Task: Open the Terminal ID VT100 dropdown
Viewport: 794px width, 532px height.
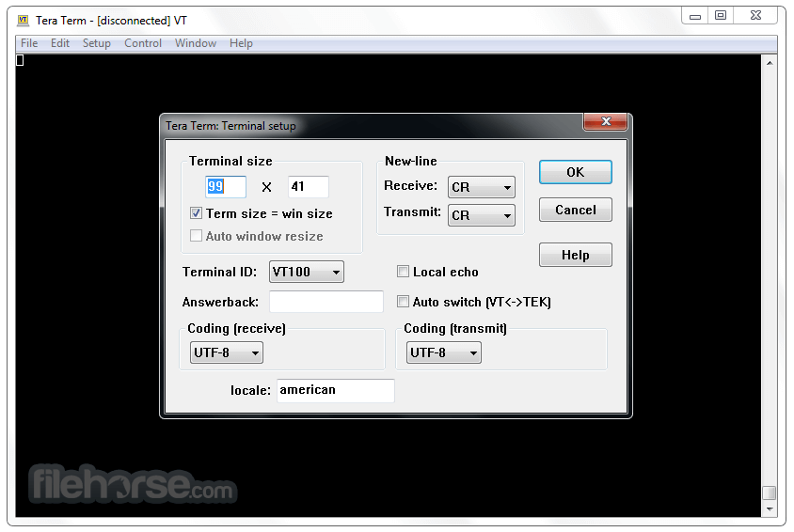Action: (x=307, y=272)
